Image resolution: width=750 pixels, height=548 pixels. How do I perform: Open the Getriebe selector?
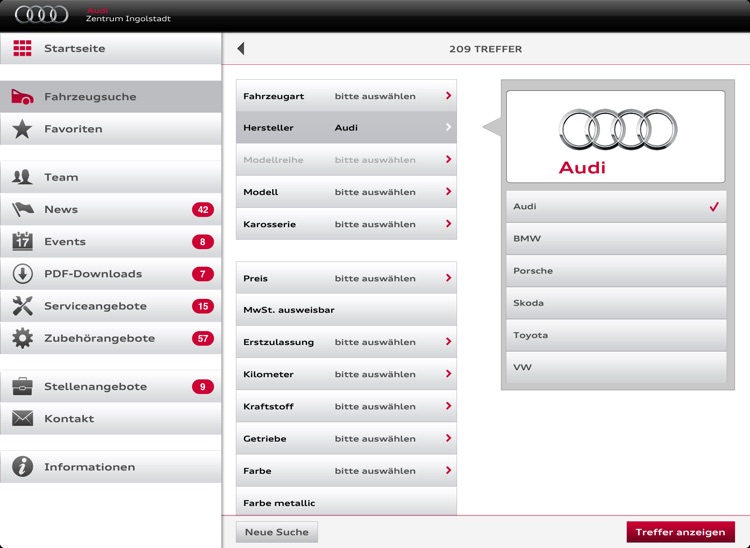[346, 438]
